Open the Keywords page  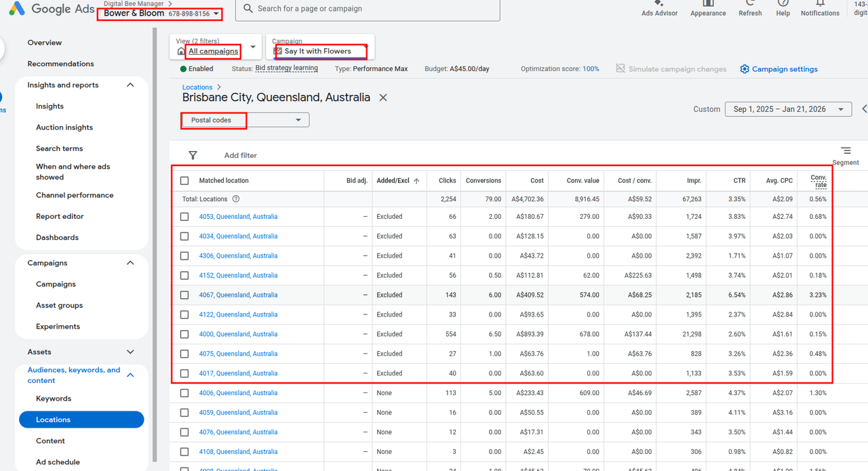point(54,398)
